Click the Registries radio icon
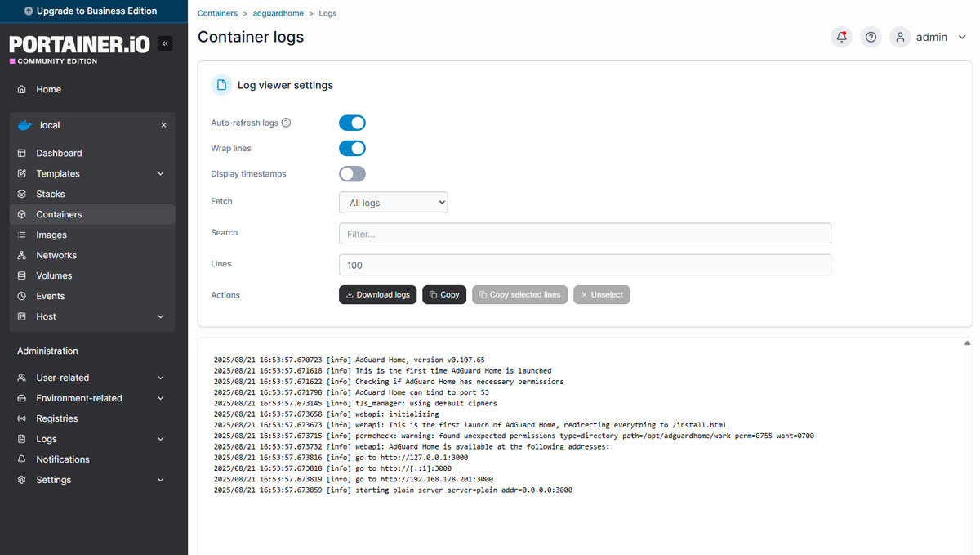The height and width of the screenshot is (555, 980). coord(22,418)
